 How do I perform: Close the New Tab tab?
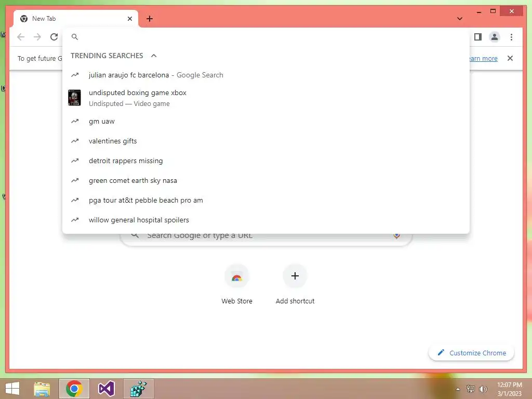click(129, 19)
